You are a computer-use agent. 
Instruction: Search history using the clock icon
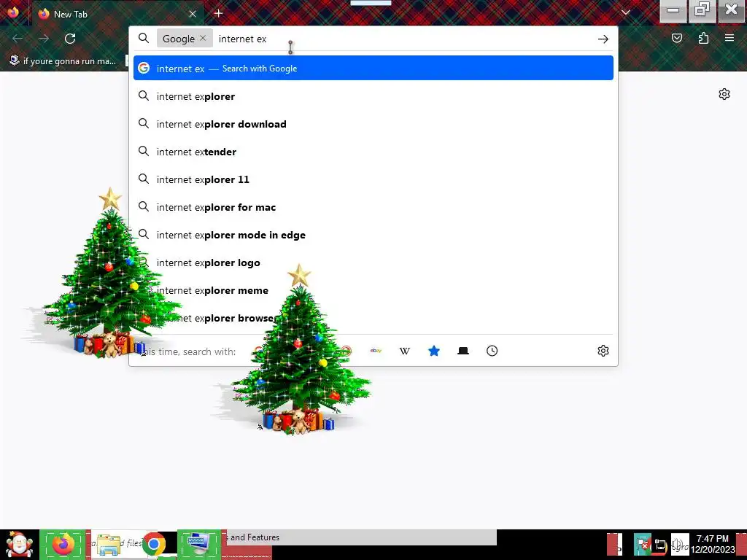[492, 351]
